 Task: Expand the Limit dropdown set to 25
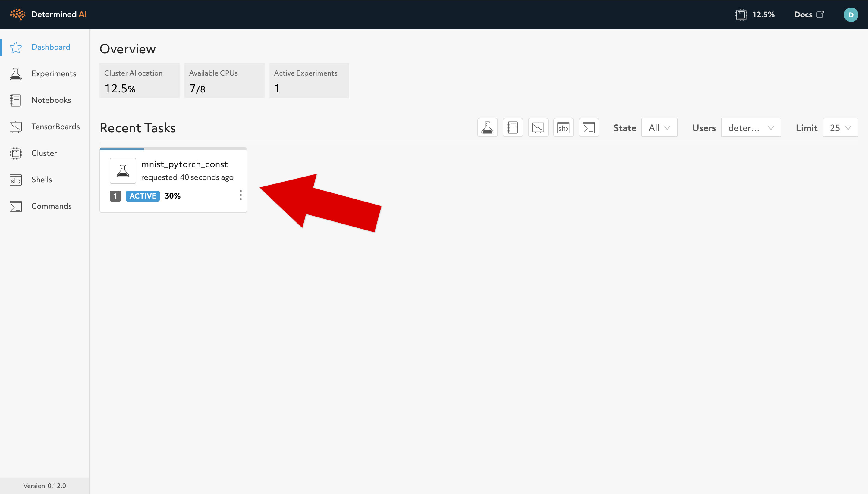pos(840,128)
